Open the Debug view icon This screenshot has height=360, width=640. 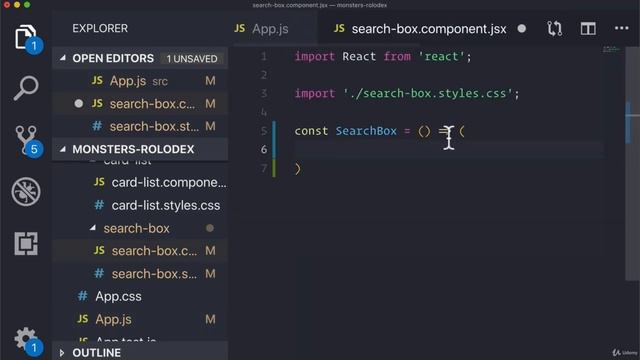tap(26, 191)
